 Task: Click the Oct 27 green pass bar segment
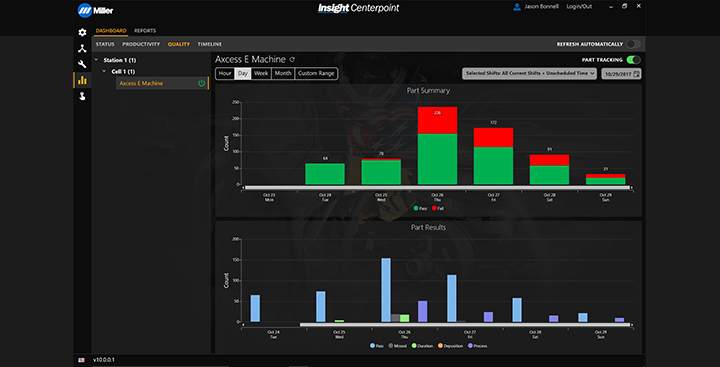[493, 166]
